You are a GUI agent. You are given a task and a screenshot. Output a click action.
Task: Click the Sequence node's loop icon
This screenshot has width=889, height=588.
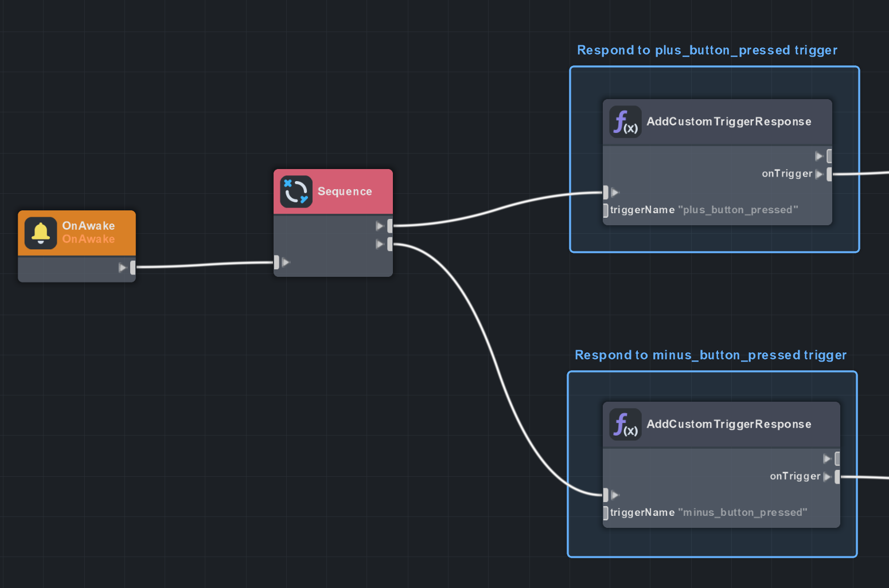(296, 191)
